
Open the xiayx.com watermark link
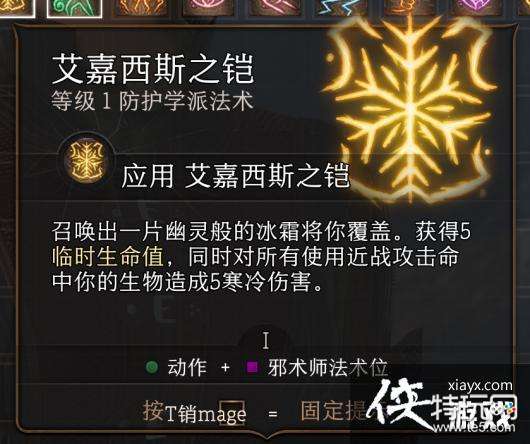tap(480, 385)
